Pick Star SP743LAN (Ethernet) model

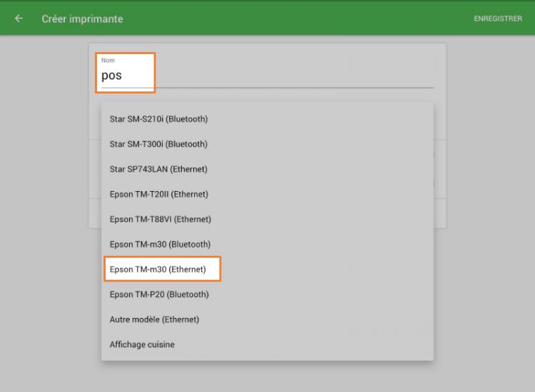coord(158,169)
